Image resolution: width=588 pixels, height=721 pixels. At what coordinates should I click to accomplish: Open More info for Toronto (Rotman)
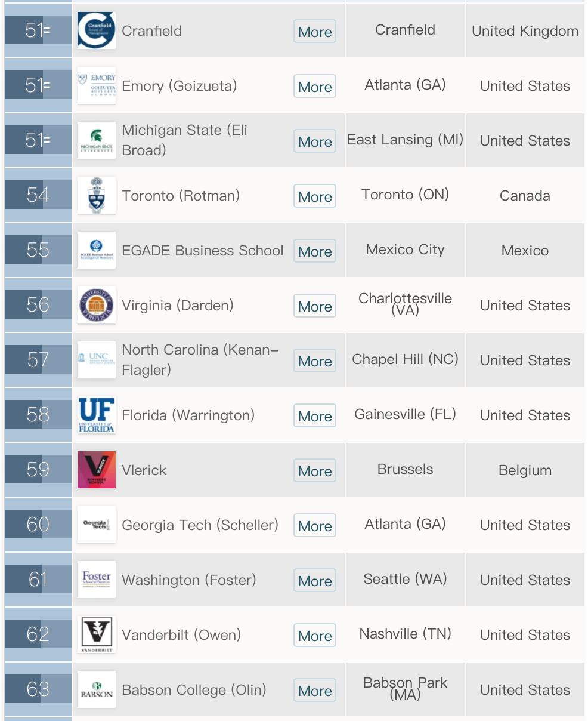[315, 196]
